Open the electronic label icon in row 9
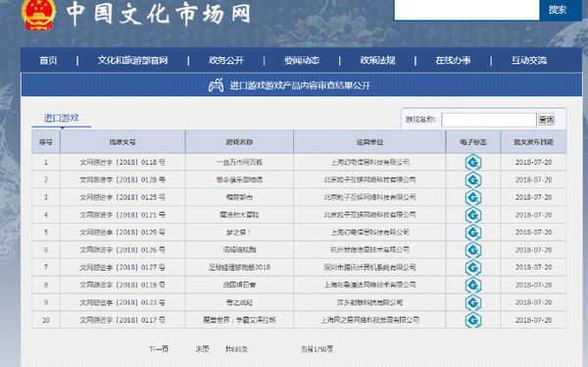Viewport: 588px width, 367px height. [473, 302]
